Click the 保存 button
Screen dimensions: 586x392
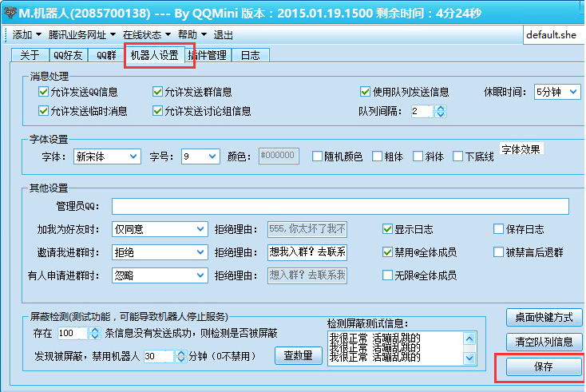click(x=544, y=367)
